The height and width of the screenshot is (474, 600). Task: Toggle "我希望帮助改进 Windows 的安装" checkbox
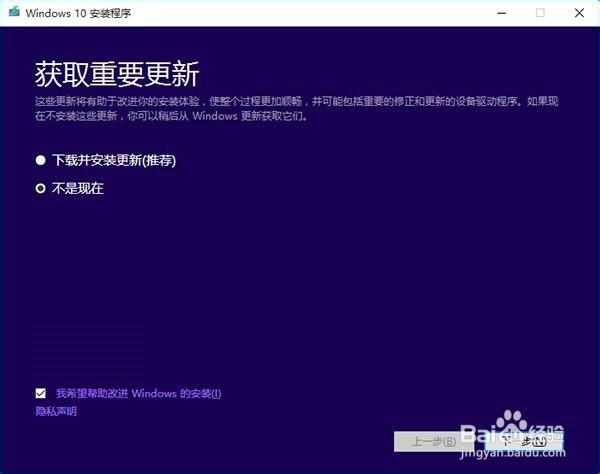(41, 393)
